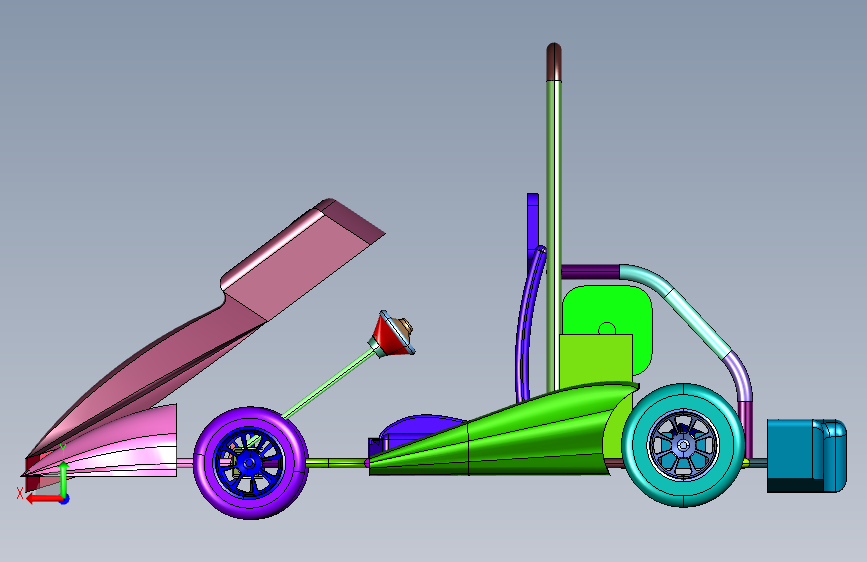Screen dimensions: 867x562
Task: Select the green Y axis arrow of triad
Action: point(64,479)
